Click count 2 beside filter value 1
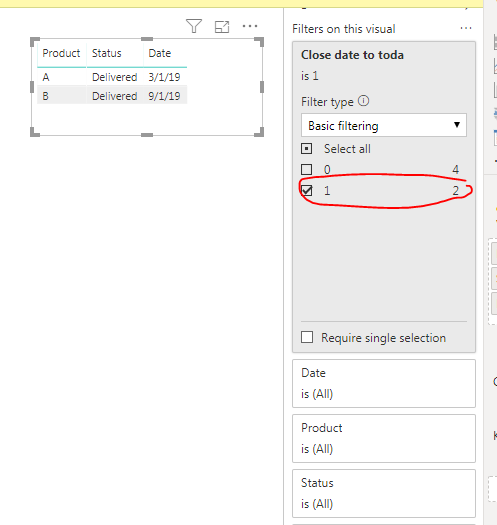Image resolution: width=497 pixels, height=525 pixels. pos(455,191)
